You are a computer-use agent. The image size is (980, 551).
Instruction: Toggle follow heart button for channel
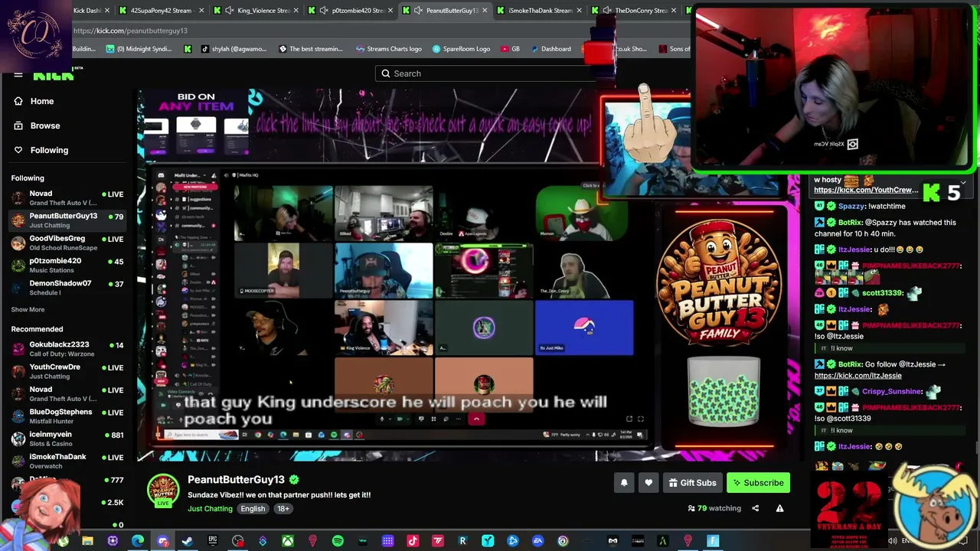[648, 483]
